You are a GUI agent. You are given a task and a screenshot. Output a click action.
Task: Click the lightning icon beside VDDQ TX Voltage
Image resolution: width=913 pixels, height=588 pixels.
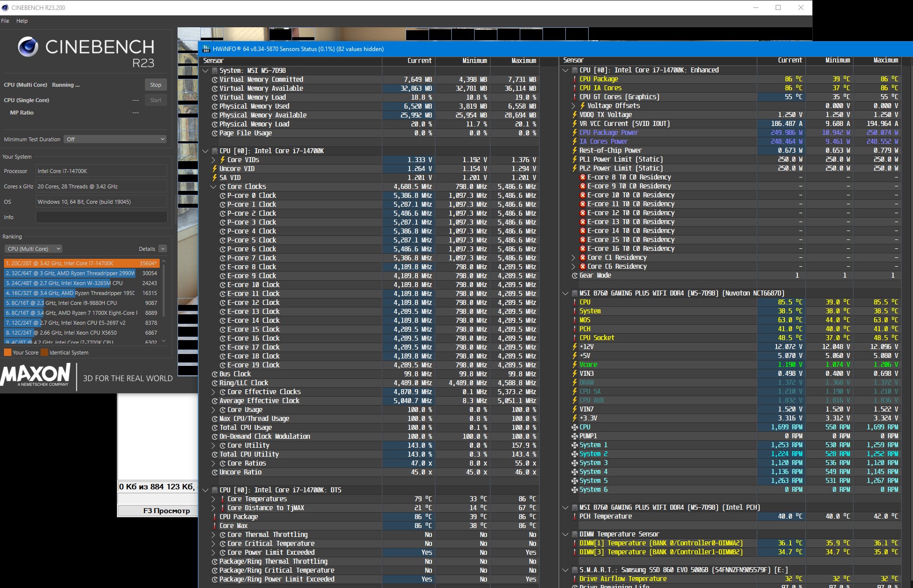(575, 115)
